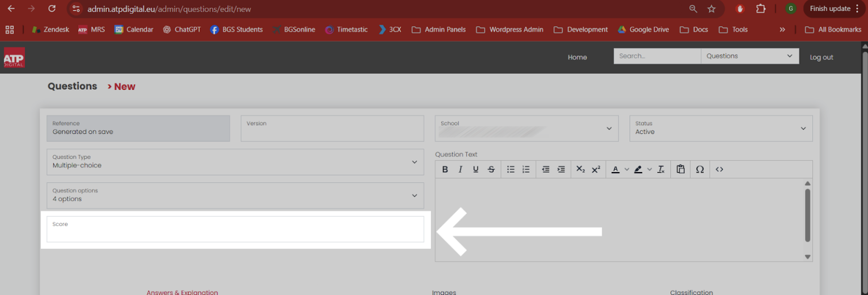Open the Home menu item

tap(577, 58)
